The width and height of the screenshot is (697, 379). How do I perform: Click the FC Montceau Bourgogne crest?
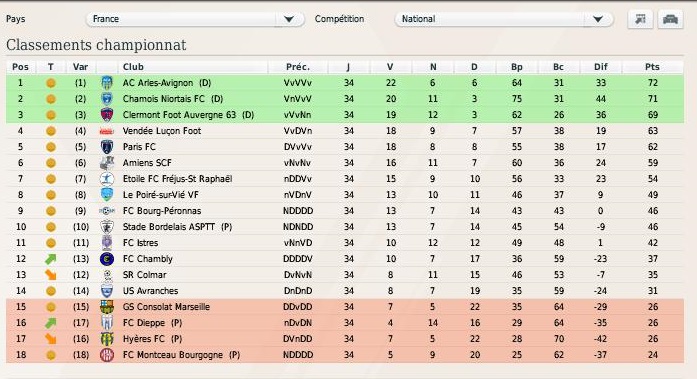(107, 355)
